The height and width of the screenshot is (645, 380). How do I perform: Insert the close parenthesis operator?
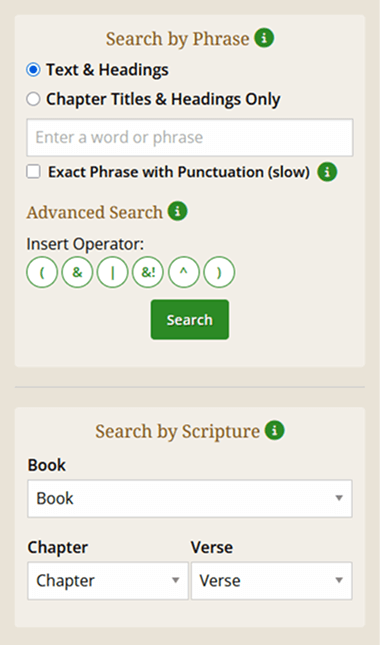[219, 272]
